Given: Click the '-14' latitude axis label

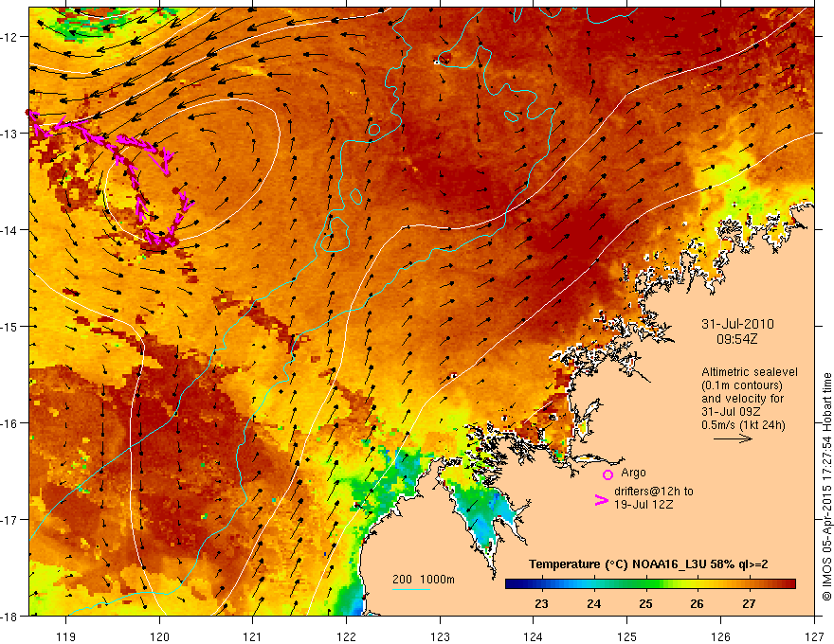Looking at the screenshot, I should 9,230.
